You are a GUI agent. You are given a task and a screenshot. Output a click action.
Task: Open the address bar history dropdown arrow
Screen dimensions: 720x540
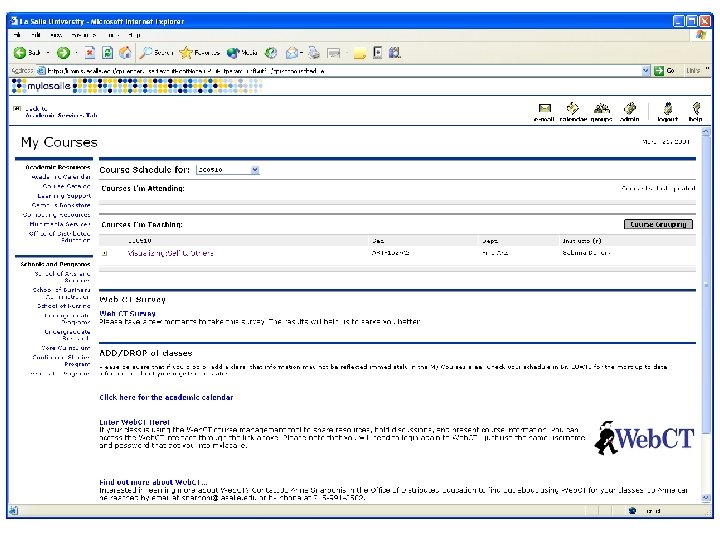tap(646, 71)
